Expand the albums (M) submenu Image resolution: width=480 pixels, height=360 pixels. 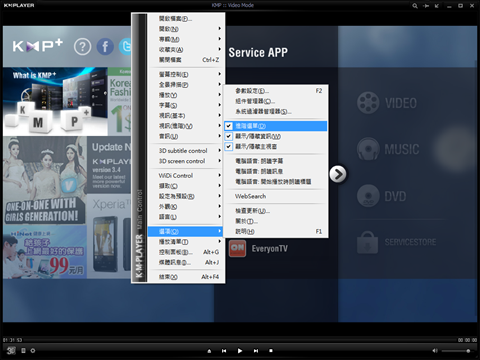[185, 39]
